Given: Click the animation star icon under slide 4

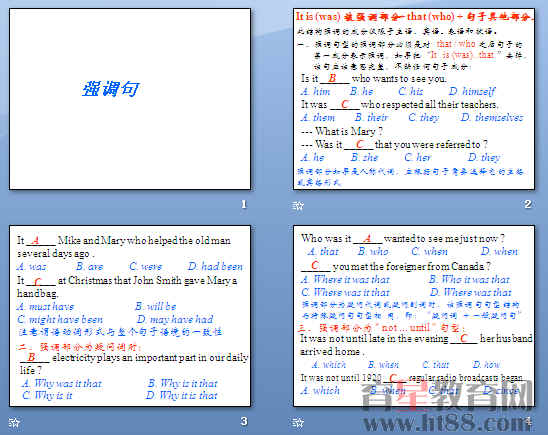Looking at the screenshot, I should pyautogui.click(x=298, y=422).
